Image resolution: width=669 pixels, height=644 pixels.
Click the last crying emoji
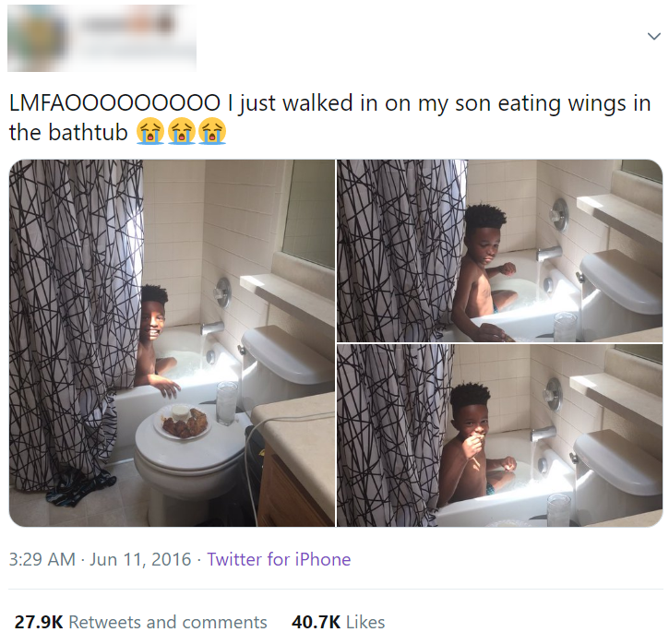coord(212,131)
